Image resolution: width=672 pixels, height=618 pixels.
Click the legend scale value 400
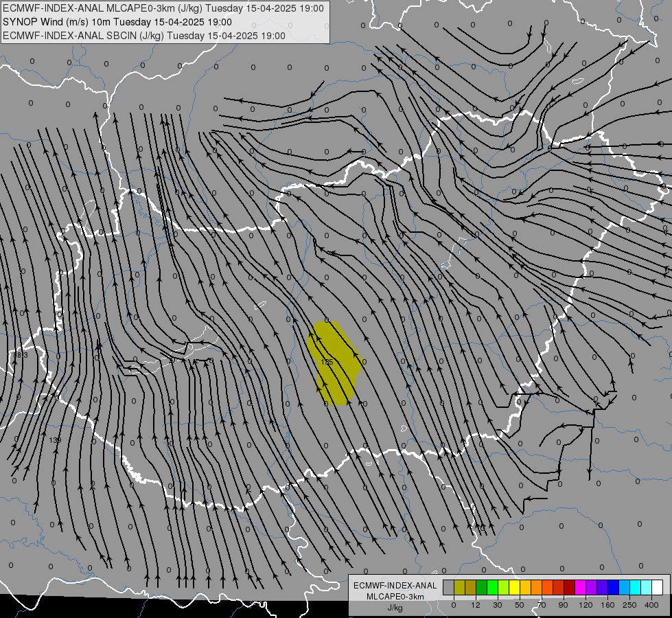[x=651, y=605]
